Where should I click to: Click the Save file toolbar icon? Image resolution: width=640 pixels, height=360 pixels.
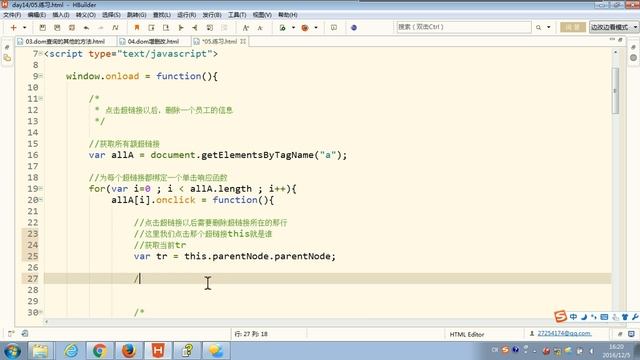pos(42,27)
